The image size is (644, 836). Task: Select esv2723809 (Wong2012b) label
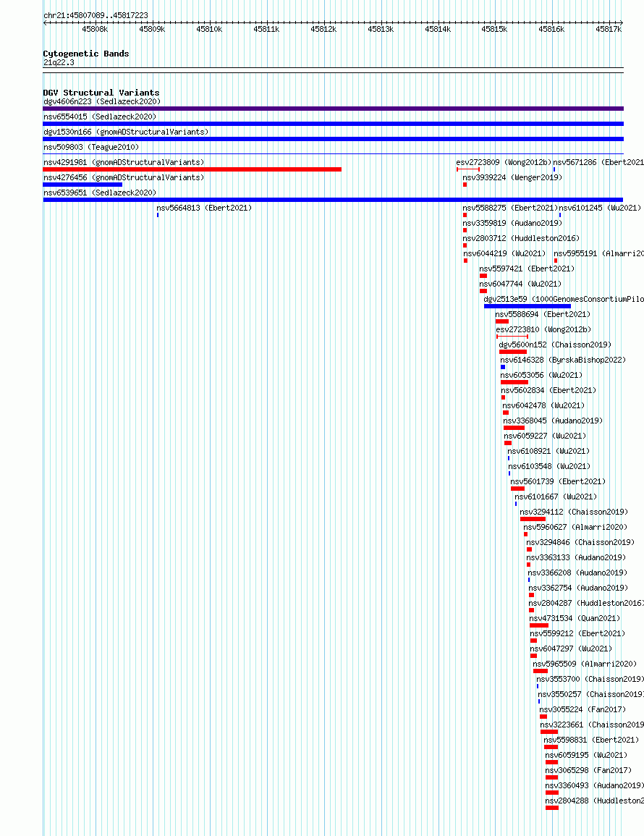(x=504, y=162)
